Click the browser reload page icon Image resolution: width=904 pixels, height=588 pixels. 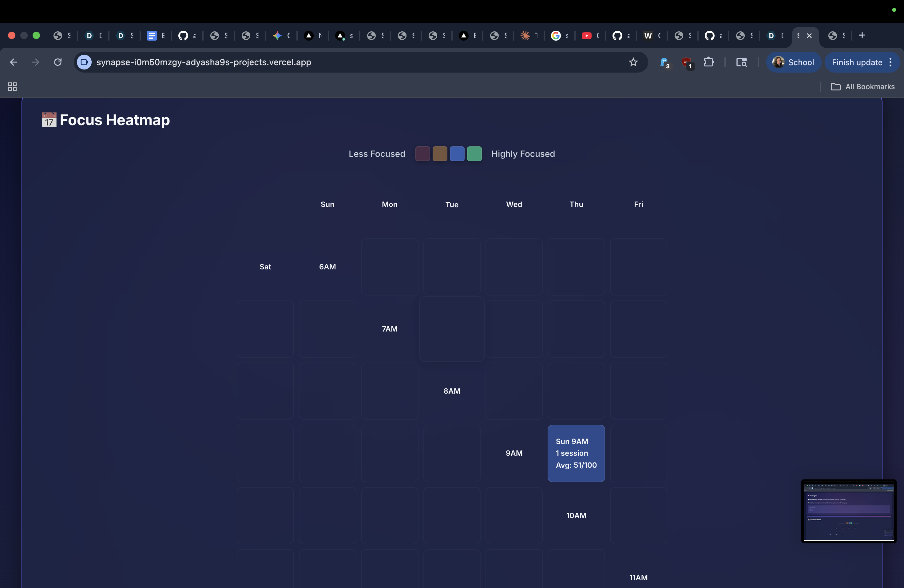tap(58, 62)
